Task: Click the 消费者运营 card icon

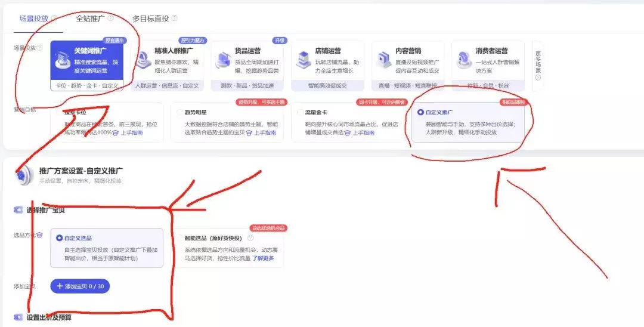Action: (464, 60)
